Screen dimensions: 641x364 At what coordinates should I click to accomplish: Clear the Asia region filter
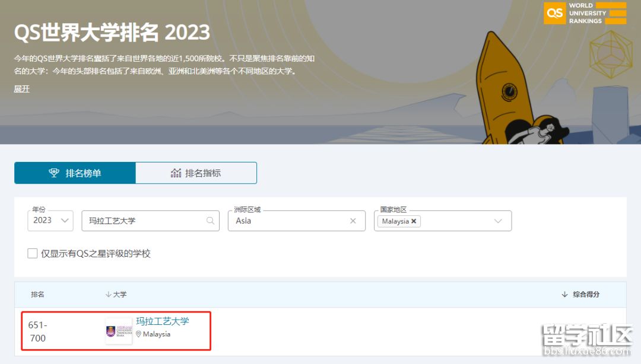point(353,221)
